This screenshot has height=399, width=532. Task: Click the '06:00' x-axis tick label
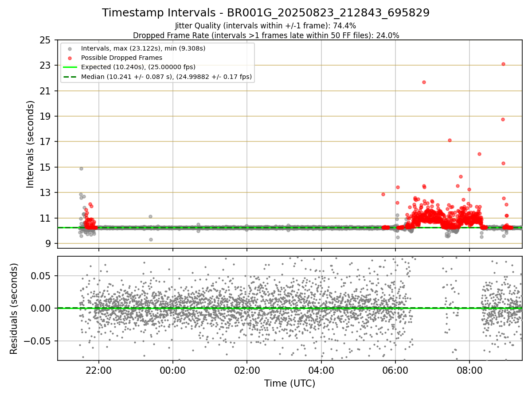395,370
